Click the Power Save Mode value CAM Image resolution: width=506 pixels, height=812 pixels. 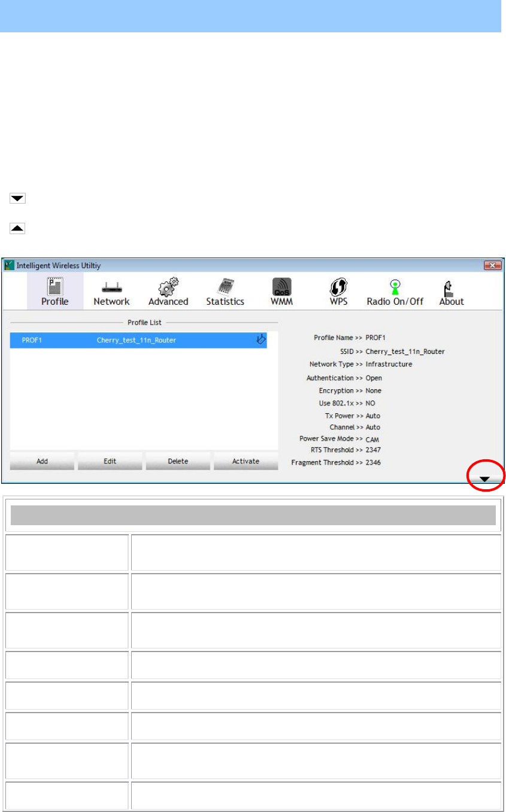tap(372, 439)
